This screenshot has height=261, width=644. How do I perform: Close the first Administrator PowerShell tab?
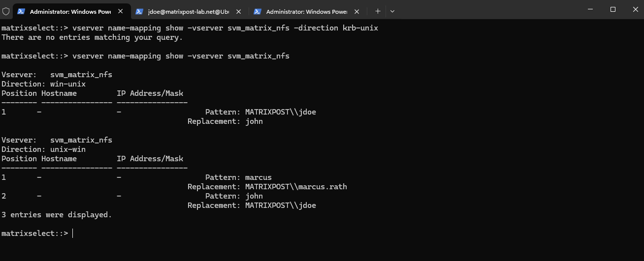(x=121, y=11)
